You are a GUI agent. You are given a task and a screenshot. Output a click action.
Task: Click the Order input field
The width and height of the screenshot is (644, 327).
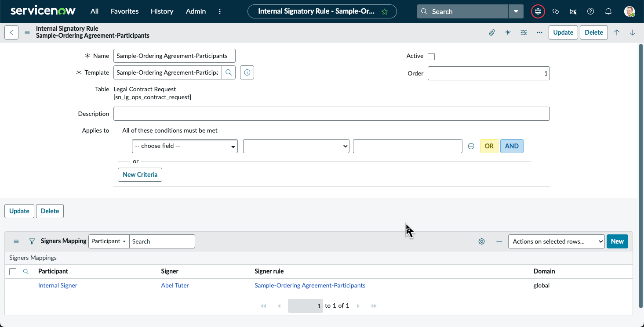[489, 73]
